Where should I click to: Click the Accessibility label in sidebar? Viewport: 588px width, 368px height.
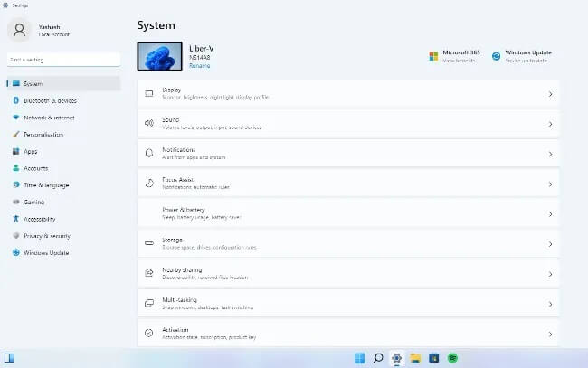(40, 219)
